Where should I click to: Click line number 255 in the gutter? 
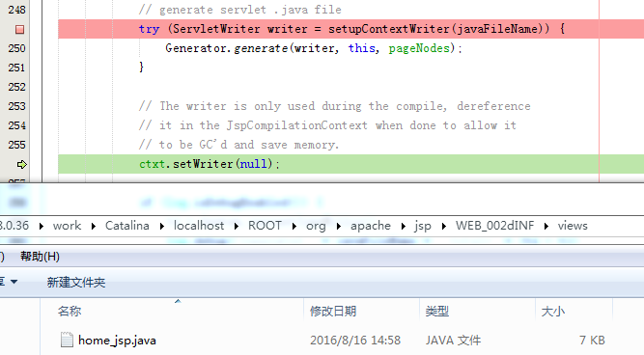point(16,145)
